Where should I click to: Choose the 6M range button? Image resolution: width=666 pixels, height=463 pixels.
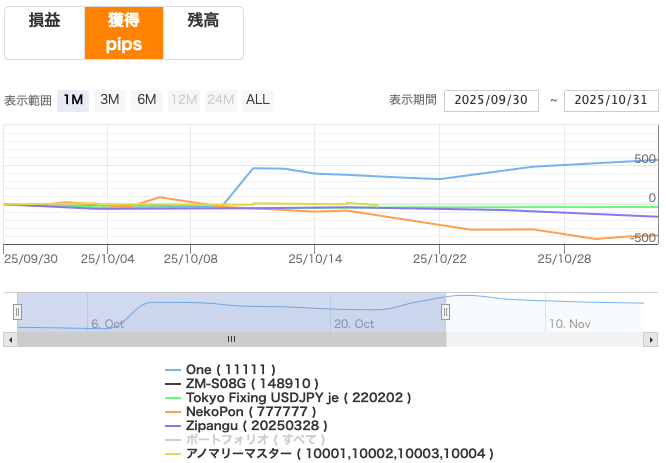tap(147, 100)
